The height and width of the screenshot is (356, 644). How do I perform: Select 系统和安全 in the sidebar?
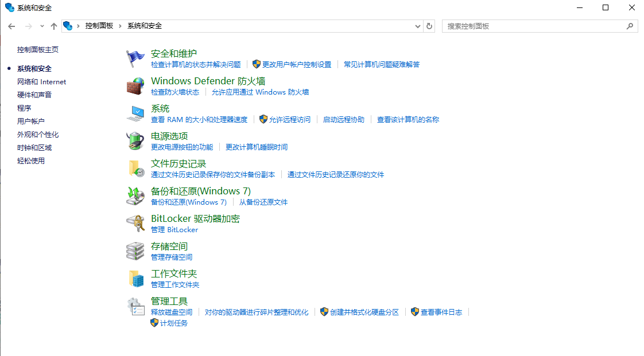click(34, 68)
